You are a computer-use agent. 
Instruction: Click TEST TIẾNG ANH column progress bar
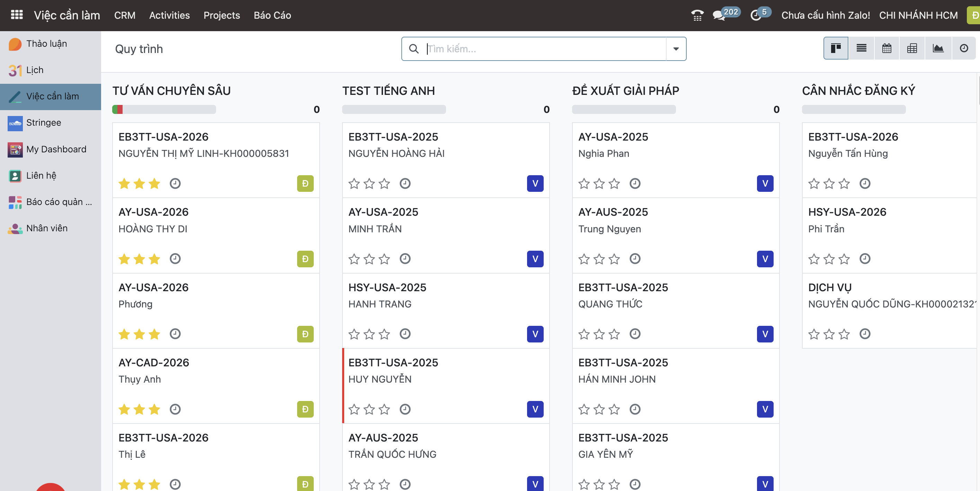point(394,109)
